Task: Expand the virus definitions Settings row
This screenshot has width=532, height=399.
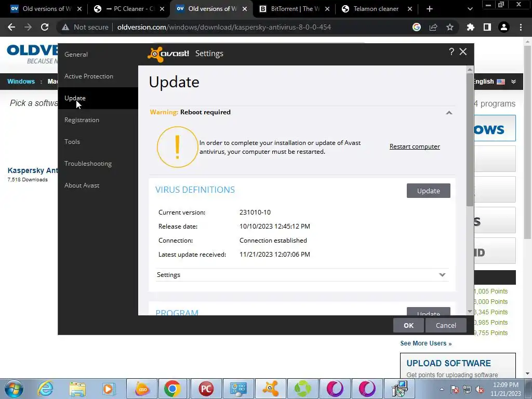Action: 302,275
